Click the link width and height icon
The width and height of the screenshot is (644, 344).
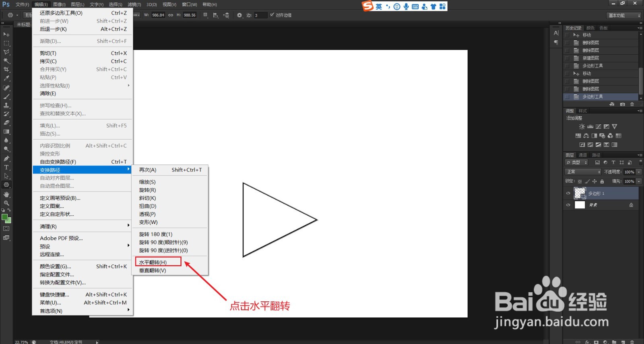[x=171, y=15]
